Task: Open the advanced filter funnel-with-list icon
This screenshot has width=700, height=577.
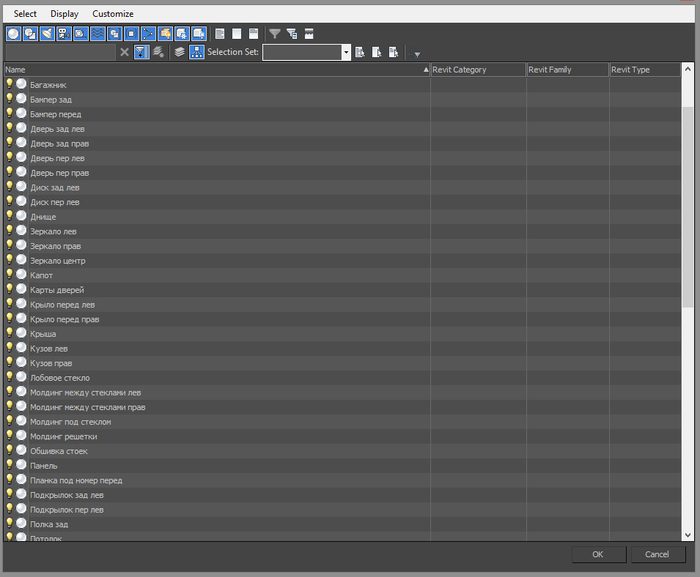Action: point(292,33)
